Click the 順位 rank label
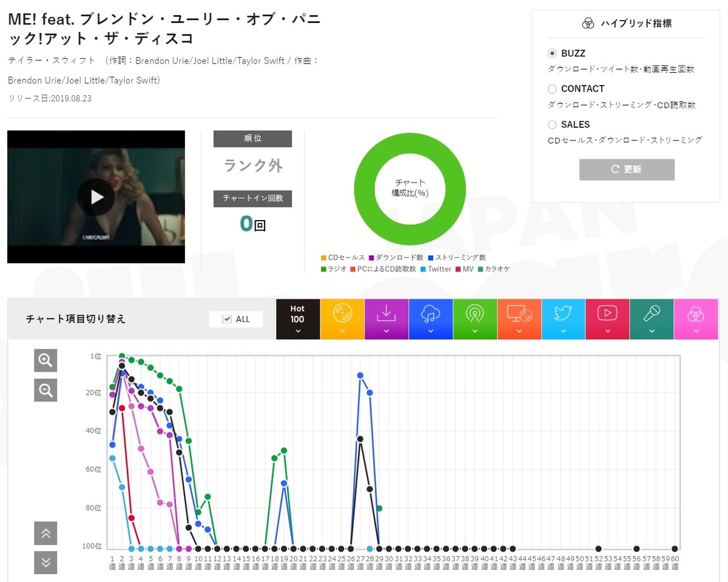 tap(252, 139)
